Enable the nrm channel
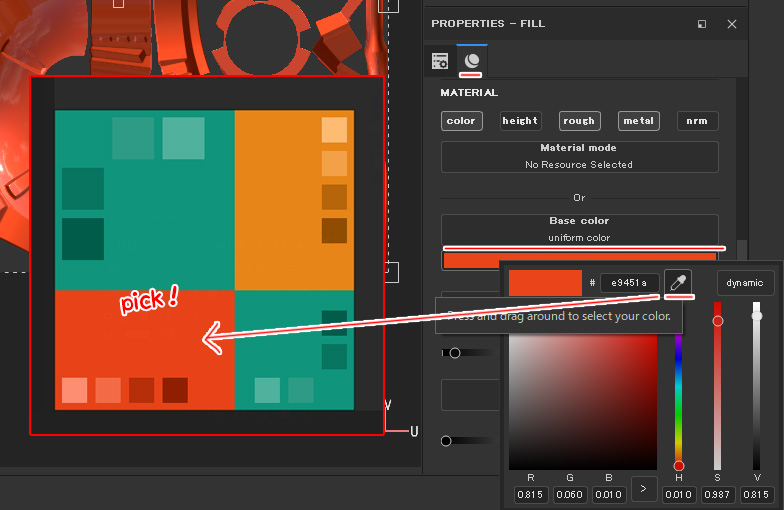Image resolution: width=784 pixels, height=510 pixels. [697, 121]
